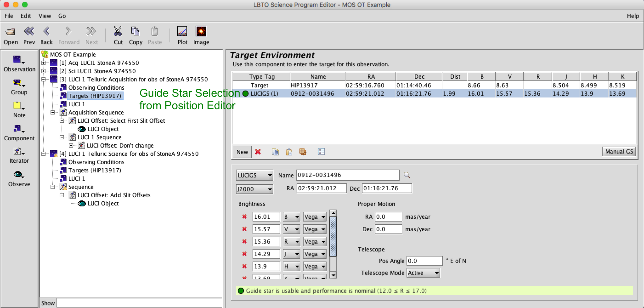Viewport: 644px width, 308px height.
Task: Click the Dist column header
Action: (455, 76)
